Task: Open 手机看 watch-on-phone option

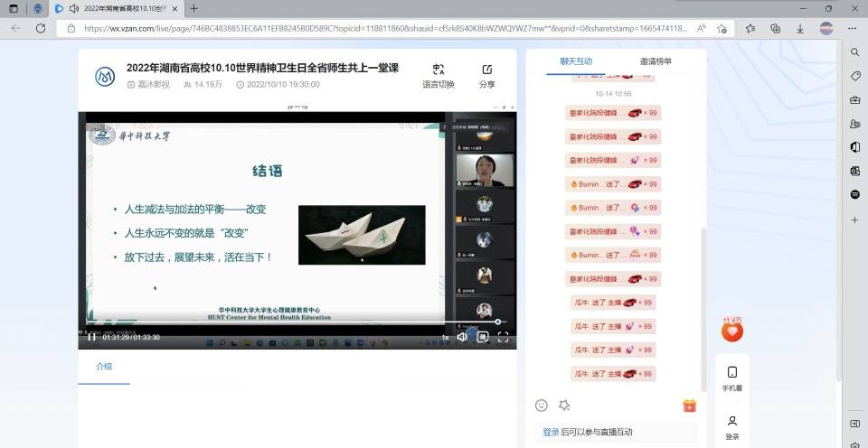Action: point(732,378)
